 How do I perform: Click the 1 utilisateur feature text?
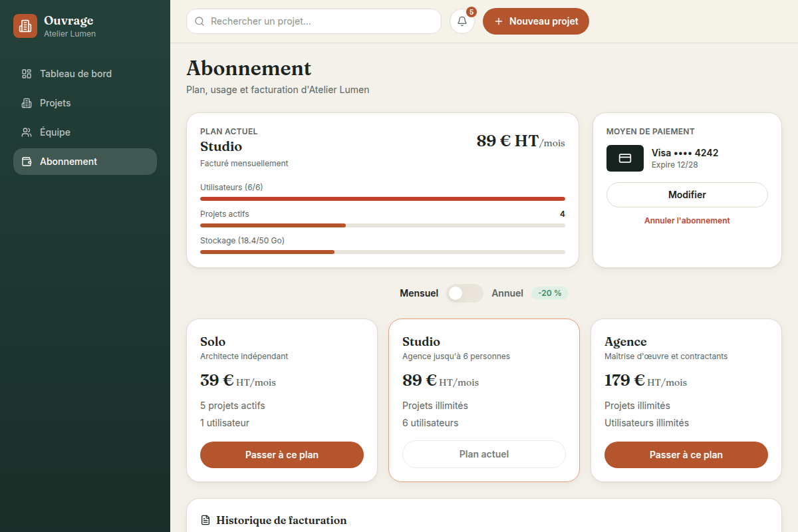pyautogui.click(x=225, y=423)
